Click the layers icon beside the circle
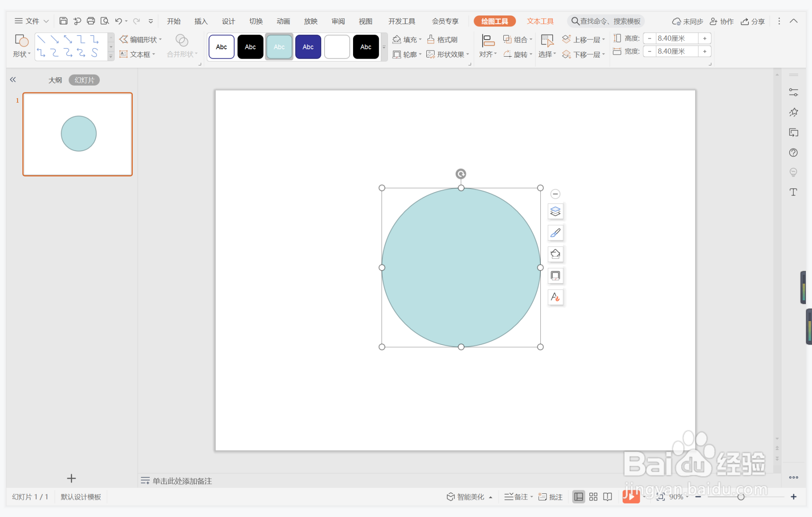The height and width of the screenshot is (517, 812). pyautogui.click(x=555, y=211)
